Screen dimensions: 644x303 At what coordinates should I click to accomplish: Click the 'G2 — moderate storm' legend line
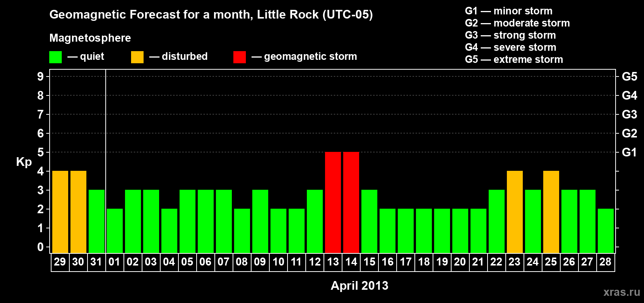pos(517,23)
